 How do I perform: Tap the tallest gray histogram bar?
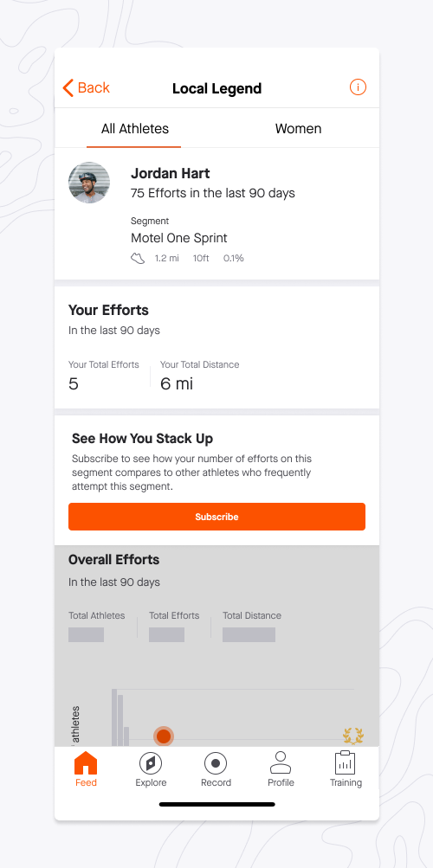coord(114,717)
